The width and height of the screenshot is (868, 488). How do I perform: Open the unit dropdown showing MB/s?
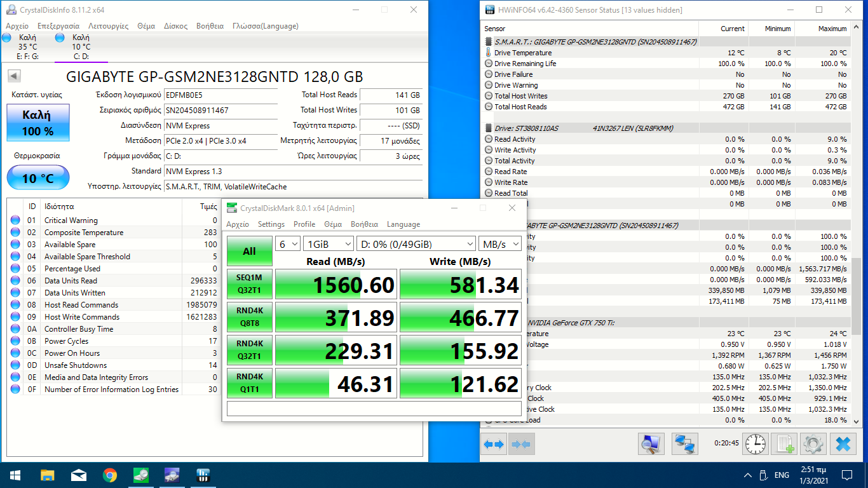[x=499, y=244]
